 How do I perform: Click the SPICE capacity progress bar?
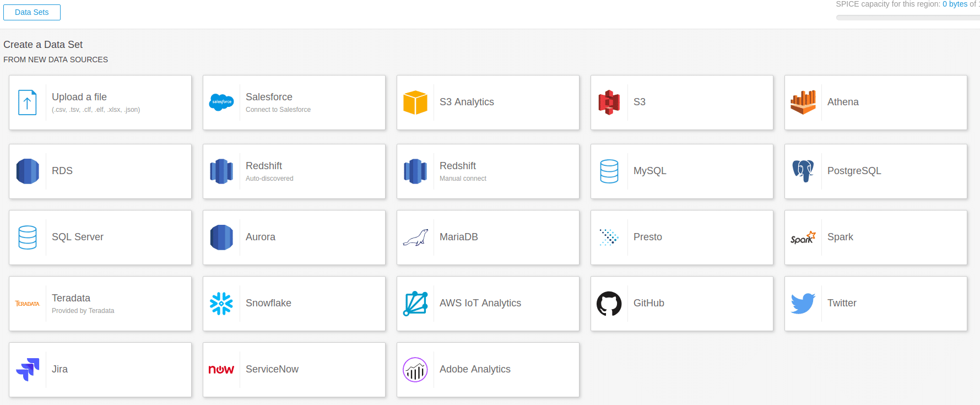[908, 18]
